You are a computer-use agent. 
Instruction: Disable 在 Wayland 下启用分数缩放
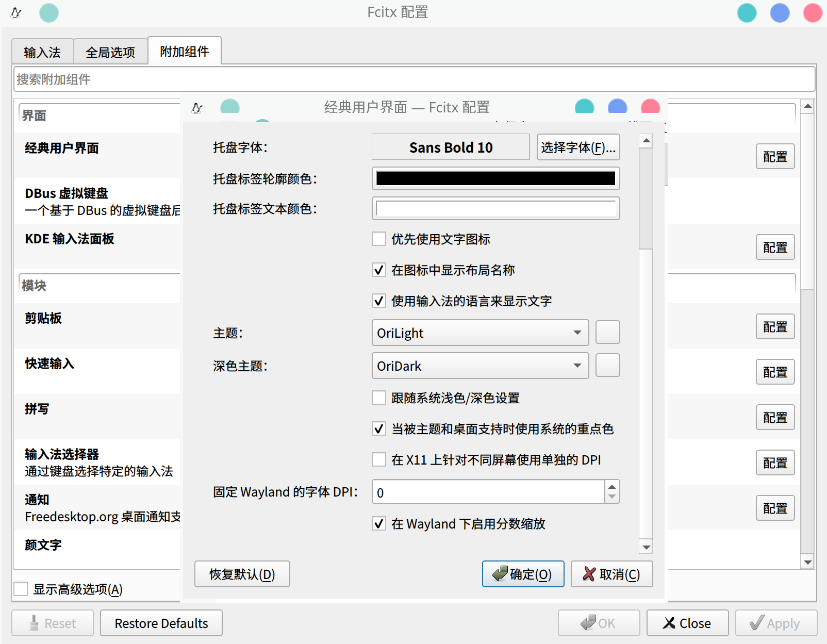[379, 523]
